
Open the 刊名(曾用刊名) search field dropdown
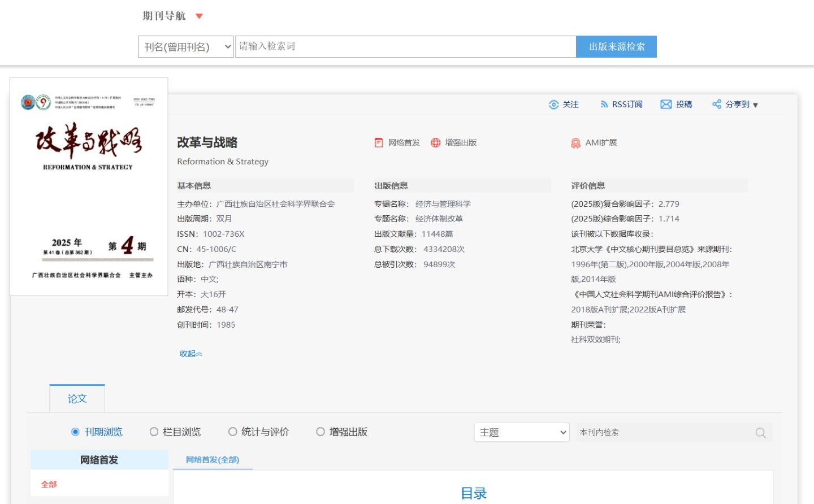(185, 47)
